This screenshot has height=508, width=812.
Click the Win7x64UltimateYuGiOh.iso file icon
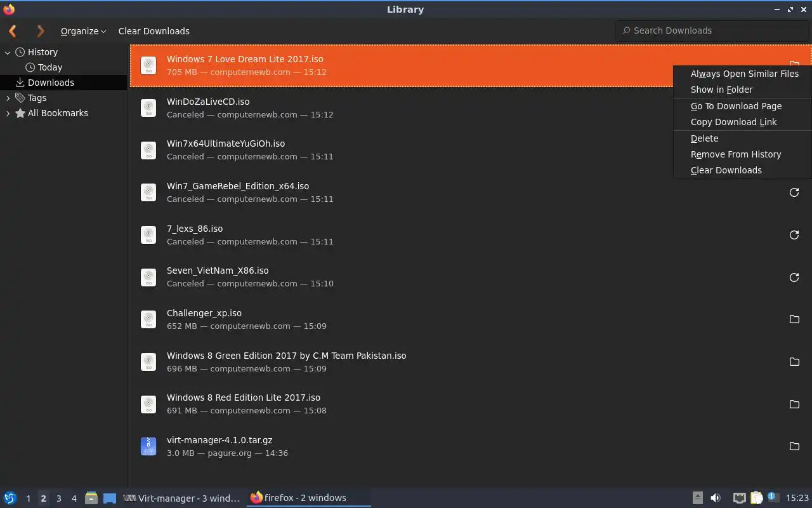(x=148, y=150)
